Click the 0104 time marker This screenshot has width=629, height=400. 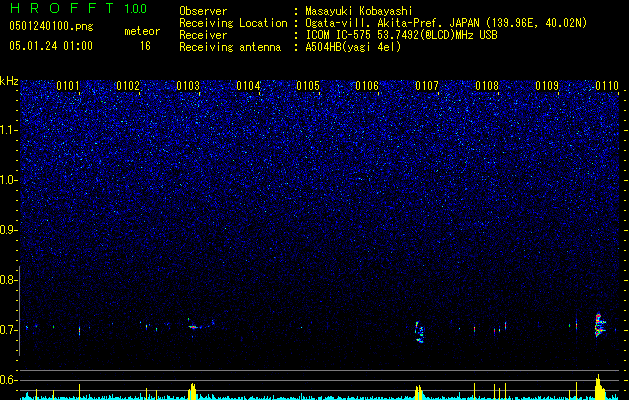coord(248,86)
